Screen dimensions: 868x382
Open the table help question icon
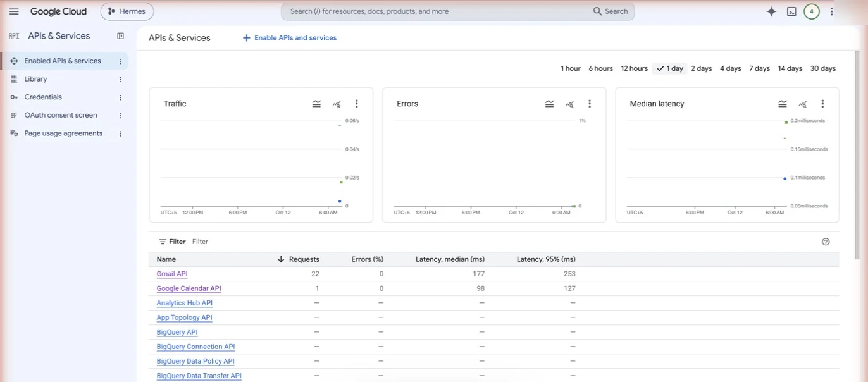(x=826, y=242)
